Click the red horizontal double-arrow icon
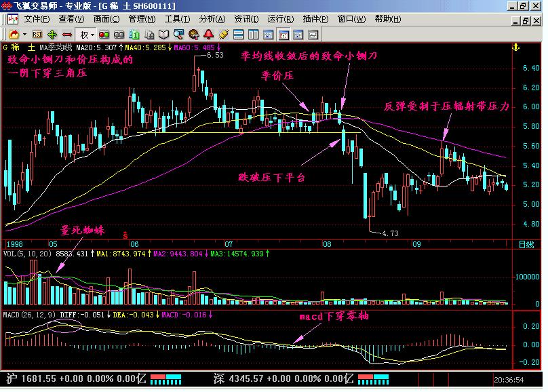This screenshot has width=548, height=392. pyautogui.click(x=67, y=35)
